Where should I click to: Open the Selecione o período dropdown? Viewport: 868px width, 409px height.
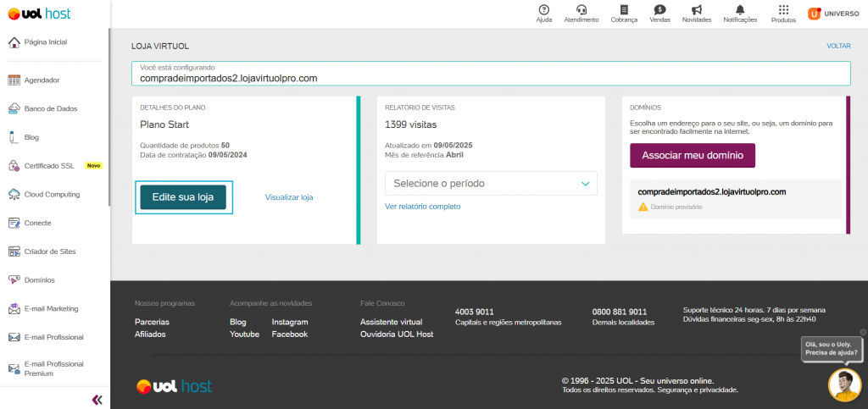tap(491, 184)
